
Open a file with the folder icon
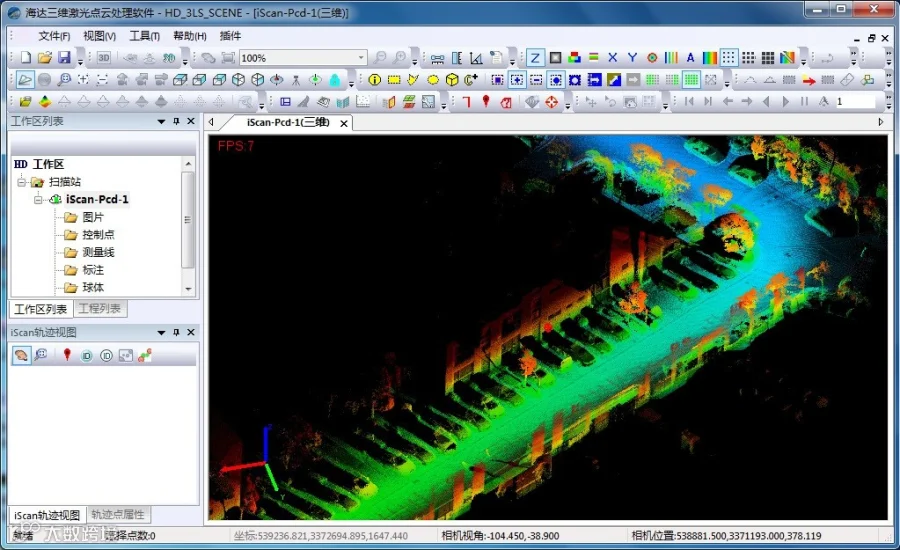(45, 57)
